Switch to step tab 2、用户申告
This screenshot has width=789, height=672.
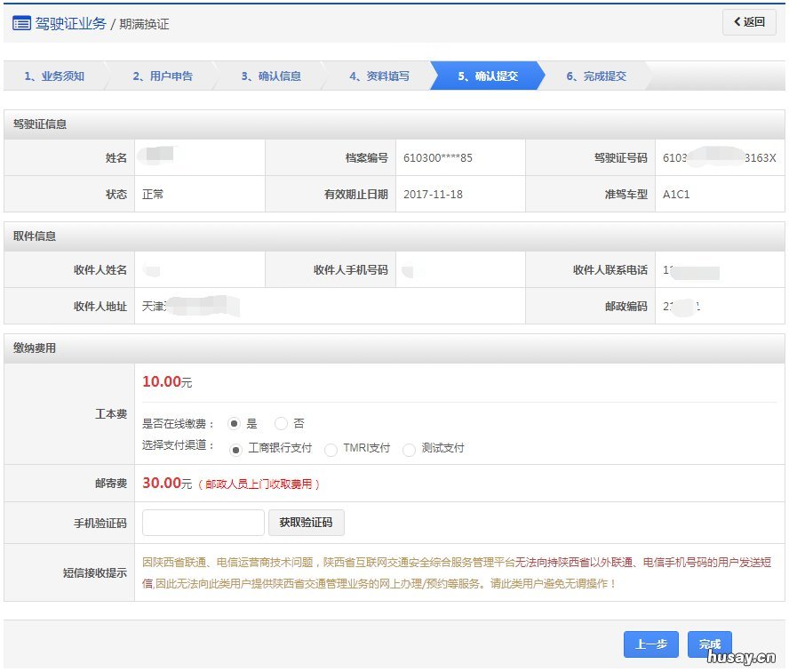pyautogui.click(x=164, y=76)
